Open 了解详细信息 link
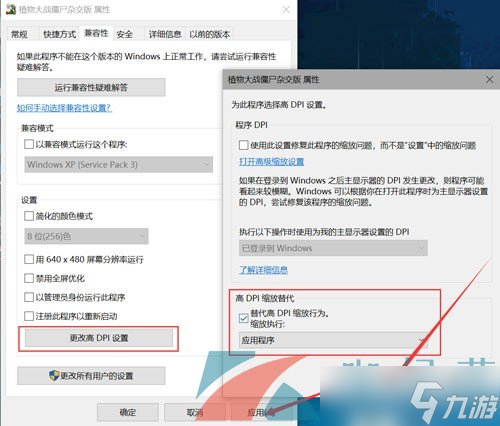Image resolution: width=500 pixels, height=426 pixels. pyautogui.click(x=263, y=269)
